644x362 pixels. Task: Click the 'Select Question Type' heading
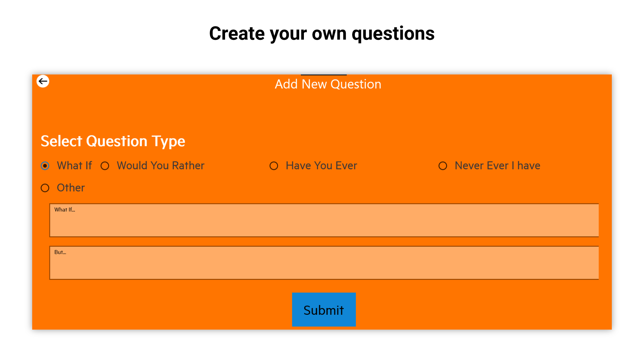click(x=113, y=141)
